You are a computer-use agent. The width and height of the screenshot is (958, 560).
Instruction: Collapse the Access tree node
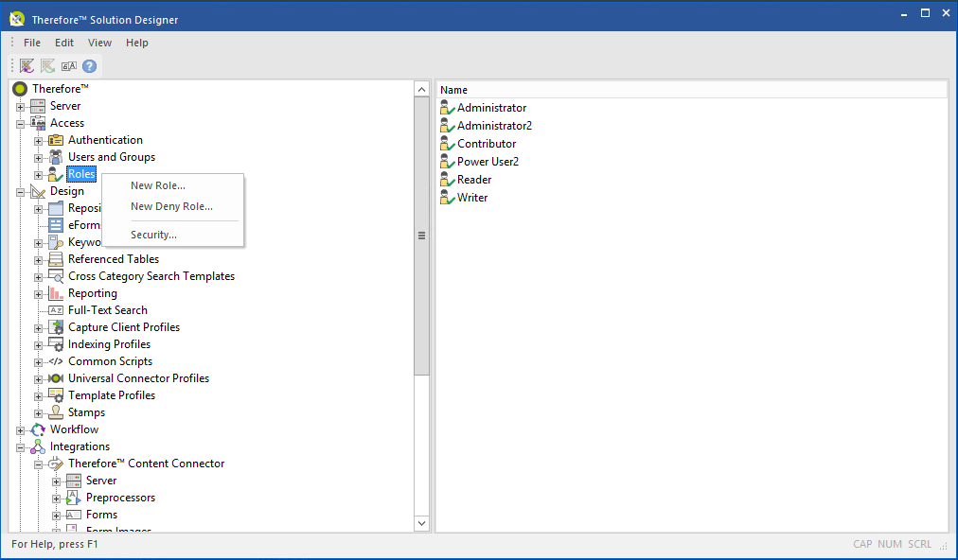point(20,122)
